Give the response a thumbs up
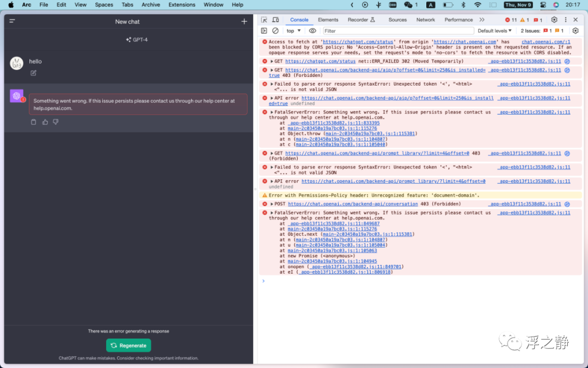The height and width of the screenshot is (368, 588). pyautogui.click(x=45, y=122)
